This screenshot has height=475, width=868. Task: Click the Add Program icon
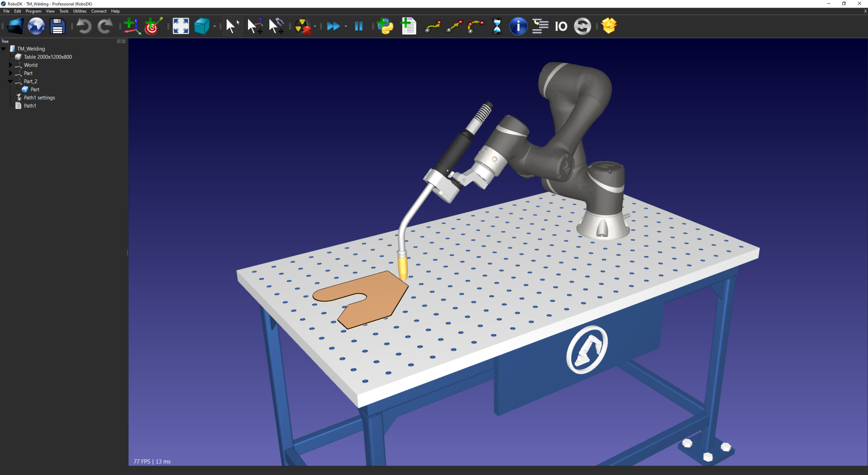coord(408,26)
